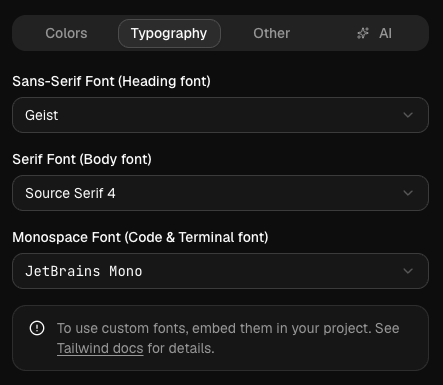Screen dimensions: 443x385
Task: Click the info alert circle icon
Action: [37, 328]
